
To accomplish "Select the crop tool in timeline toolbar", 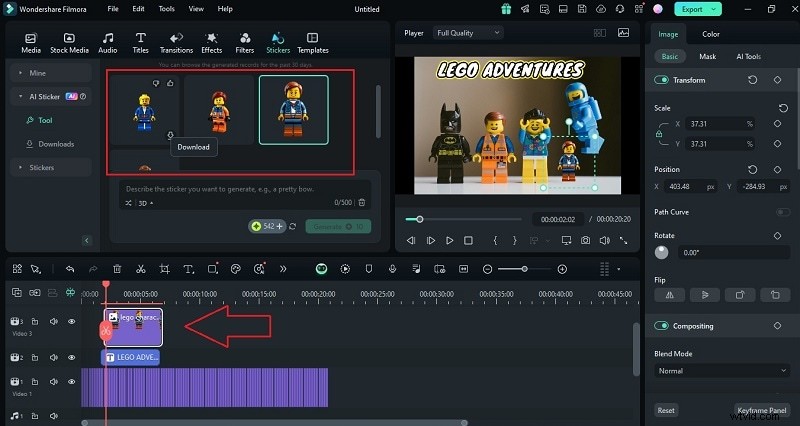I will tap(164, 269).
